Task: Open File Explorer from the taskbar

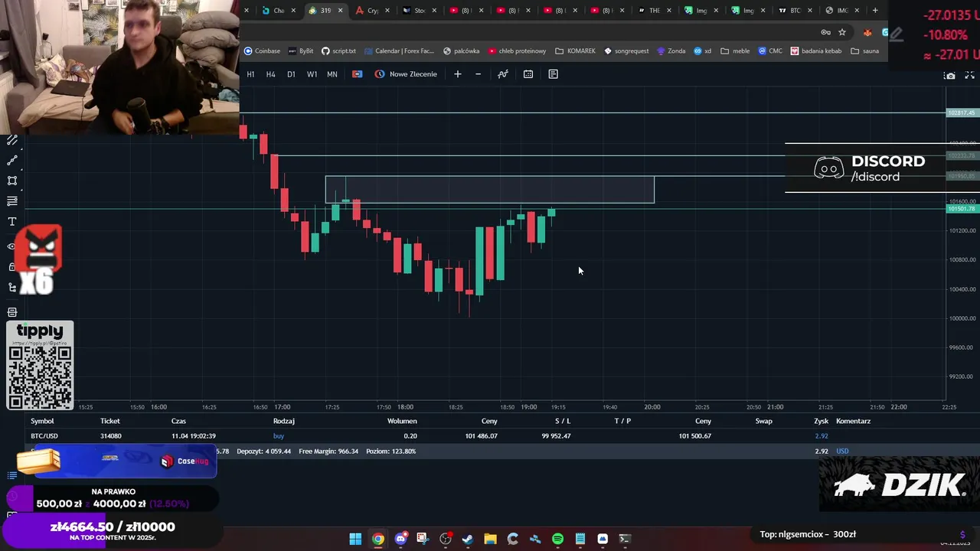Action: [490, 539]
